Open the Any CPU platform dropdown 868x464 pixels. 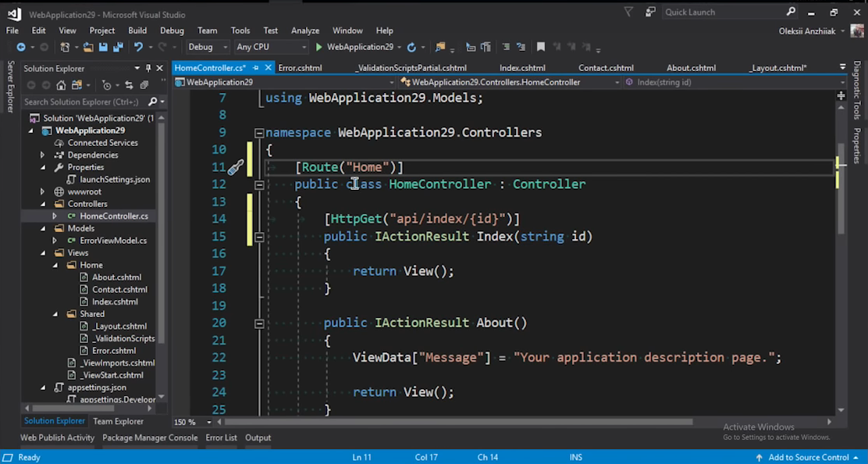pos(271,47)
